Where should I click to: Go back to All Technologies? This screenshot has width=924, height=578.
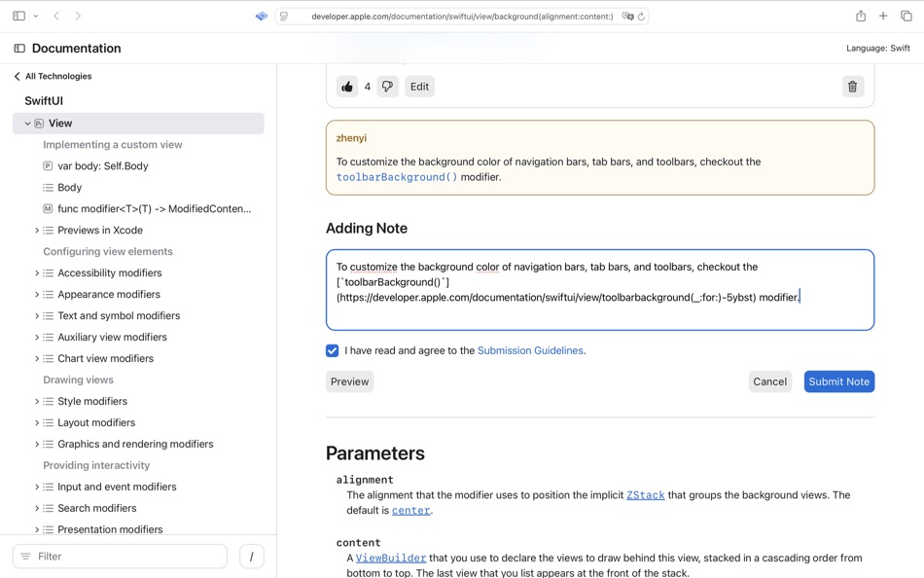[x=53, y=76]
